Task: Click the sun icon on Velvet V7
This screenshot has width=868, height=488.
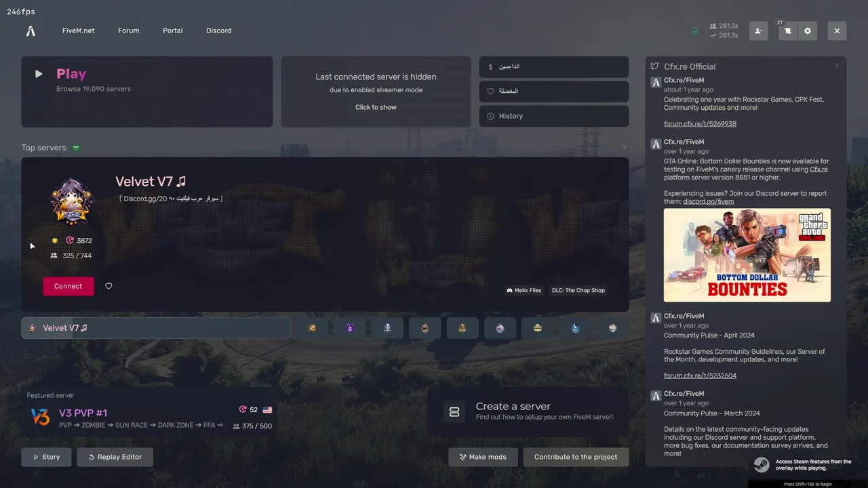Action: (x=55, y=241)
